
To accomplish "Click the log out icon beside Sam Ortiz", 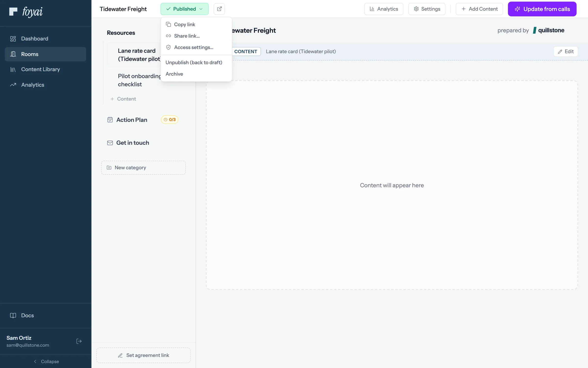I will (79, 341).
